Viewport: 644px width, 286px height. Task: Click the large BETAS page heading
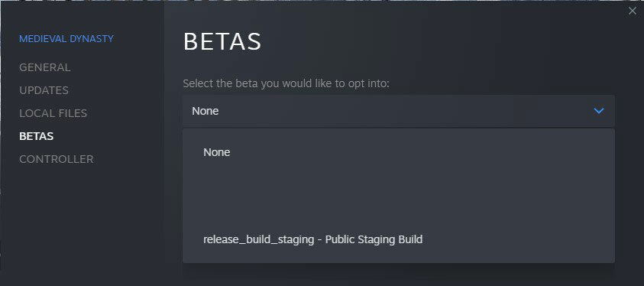click(222, 41)
